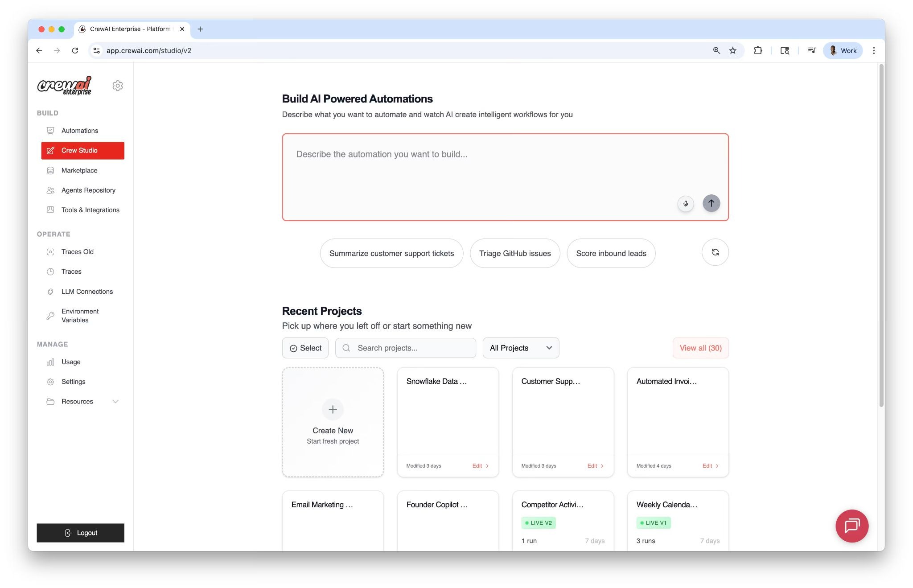913x588 pixels.
Task: Click the LIVE V1 status badge
Action: click(x=654, y=523)
